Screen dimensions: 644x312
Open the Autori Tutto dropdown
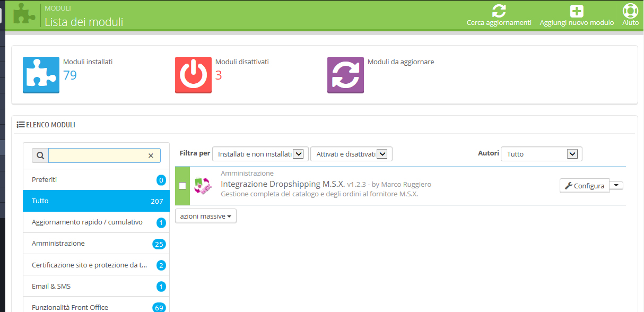click(x=542, y=154)
